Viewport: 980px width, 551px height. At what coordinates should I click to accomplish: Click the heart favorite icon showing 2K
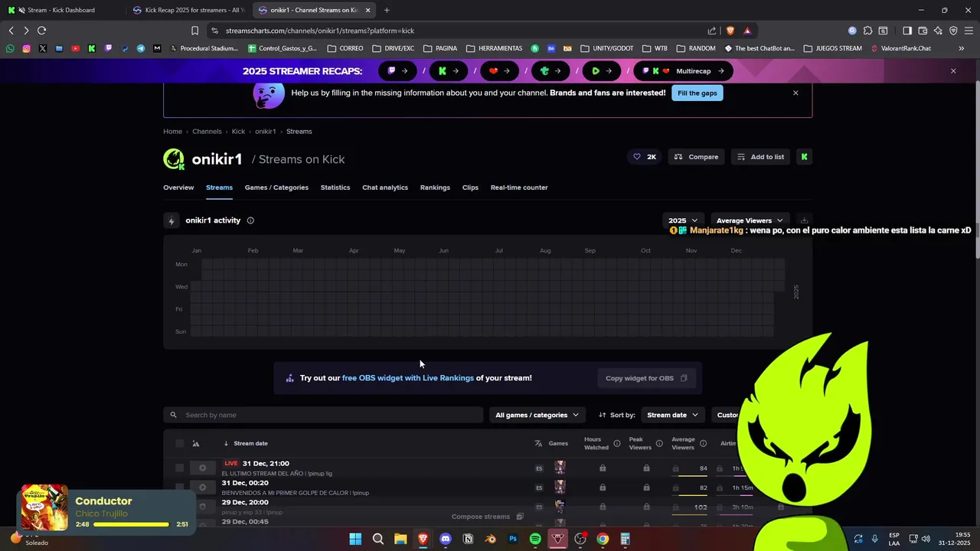click(644, 157)
